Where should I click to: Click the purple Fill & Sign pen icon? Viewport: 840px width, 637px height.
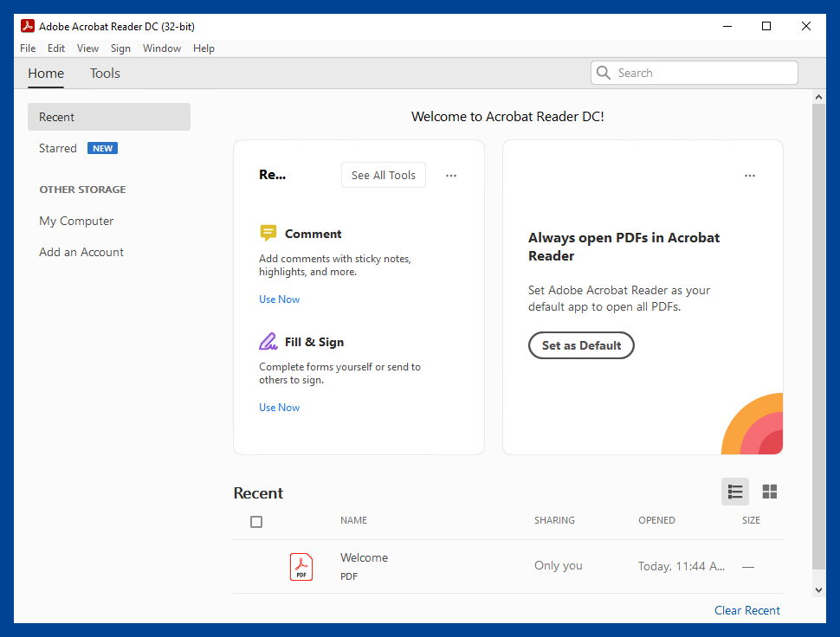tap(268, 341)
